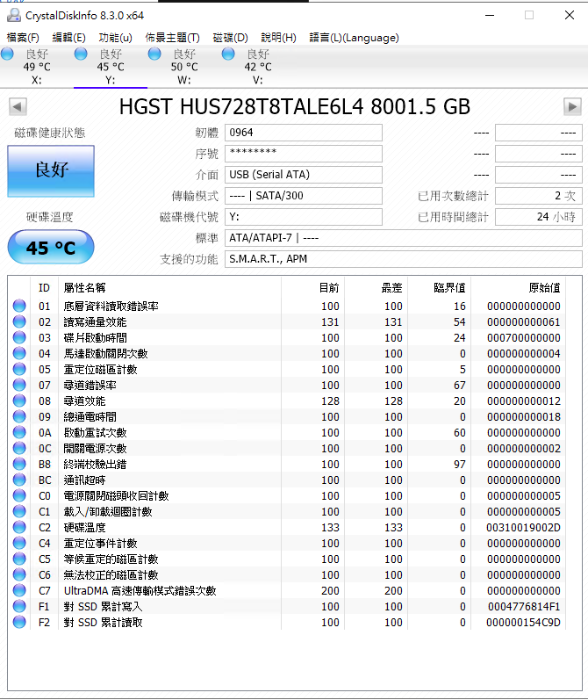Click status orb for drive W:
This screenshot has width=588, height=700.
click(155, 54)
